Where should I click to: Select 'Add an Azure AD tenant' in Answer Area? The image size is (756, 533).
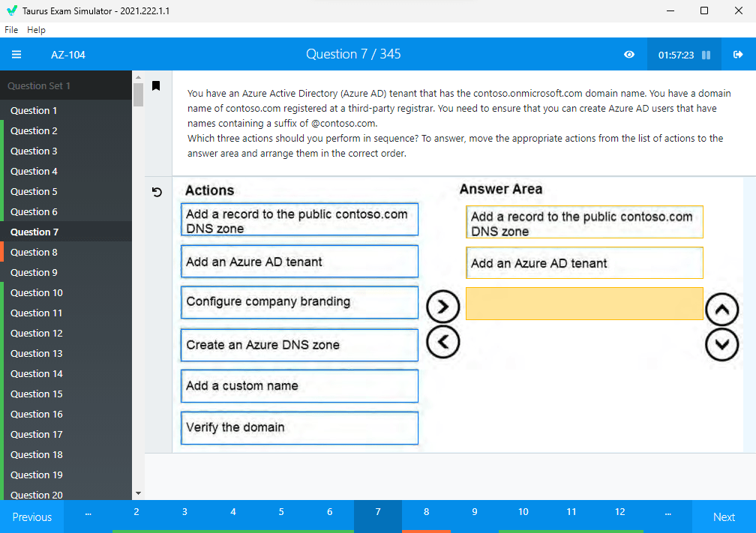pos(584,263)
